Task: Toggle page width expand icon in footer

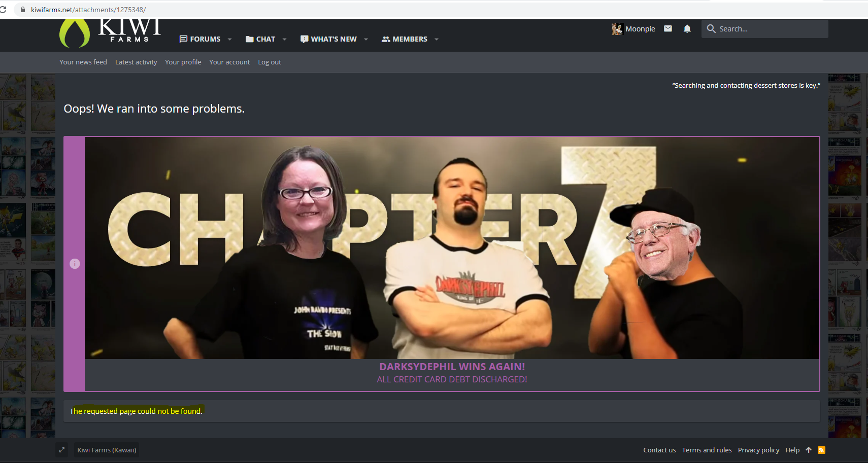Action: [62, 450]
